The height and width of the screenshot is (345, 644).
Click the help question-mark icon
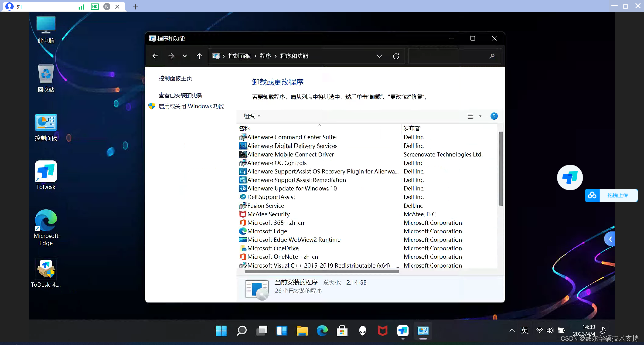coord(494,116)
